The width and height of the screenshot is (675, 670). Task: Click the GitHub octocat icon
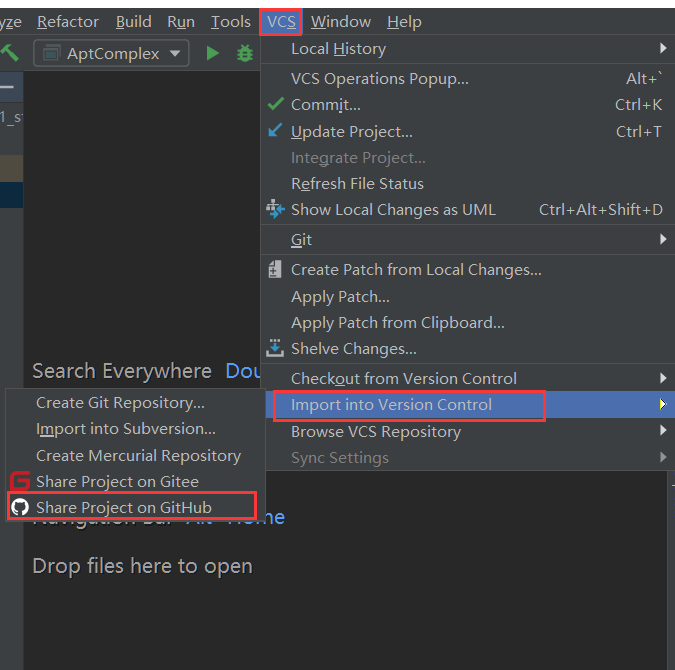[20, 507]
